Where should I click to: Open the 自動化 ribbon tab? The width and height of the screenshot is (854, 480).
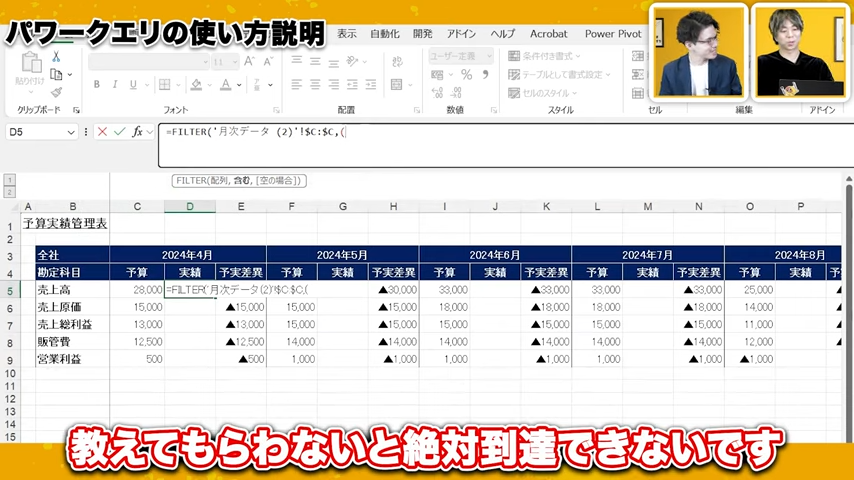tap(385, 34)
